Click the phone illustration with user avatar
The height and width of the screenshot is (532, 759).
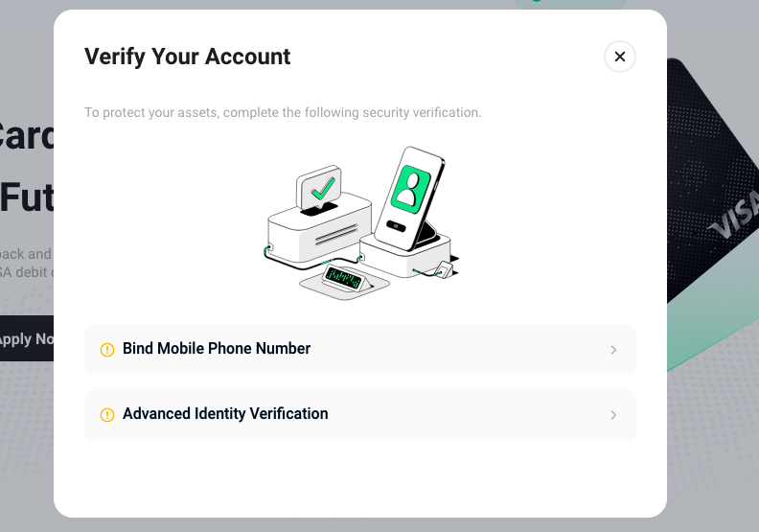tap(410, 198)
